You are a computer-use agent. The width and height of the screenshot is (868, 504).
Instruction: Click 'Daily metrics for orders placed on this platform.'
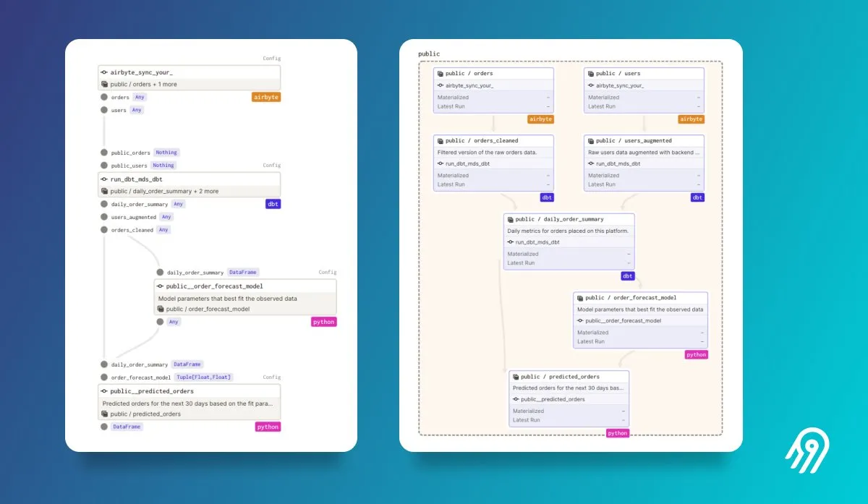[x=568, y=231]
